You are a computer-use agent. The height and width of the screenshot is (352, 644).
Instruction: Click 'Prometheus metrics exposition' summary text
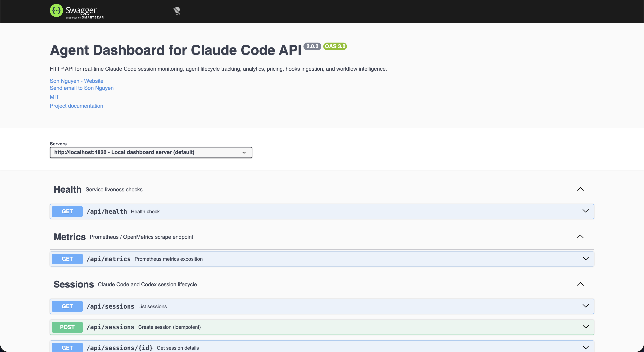click(169, 259)
